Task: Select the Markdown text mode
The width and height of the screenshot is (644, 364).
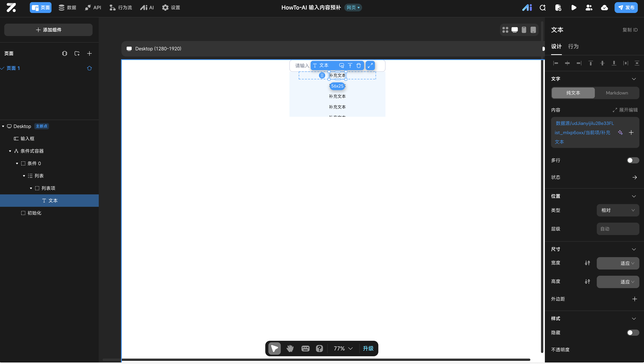Action: [617, 93]
